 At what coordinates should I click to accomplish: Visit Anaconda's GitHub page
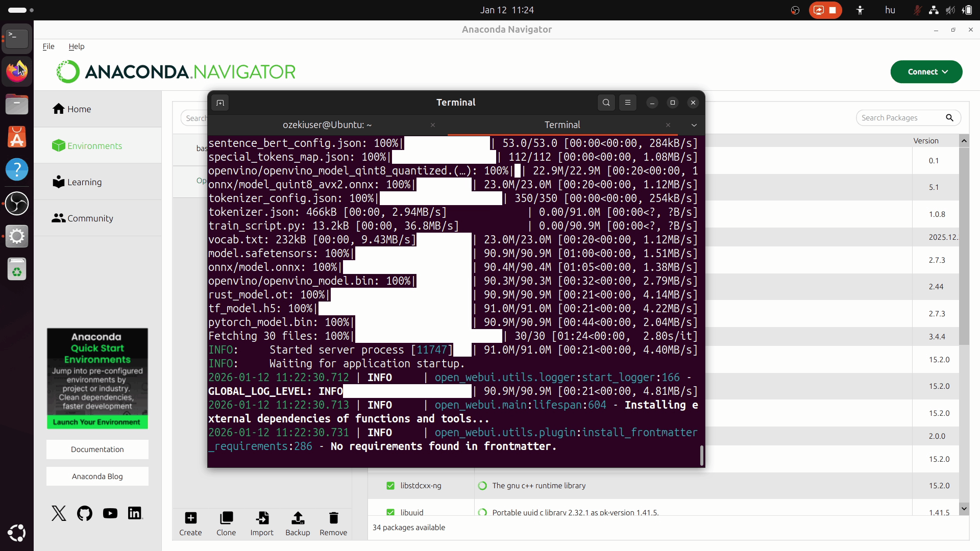[84, 513]
